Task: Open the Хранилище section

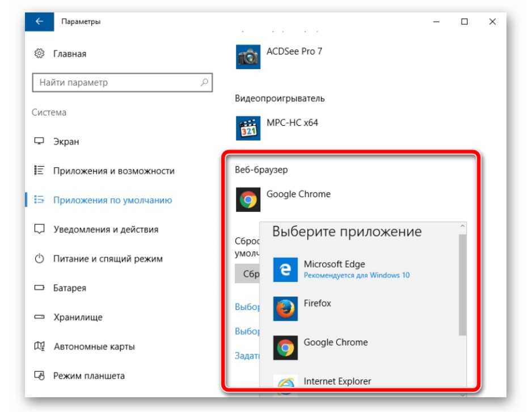Action: (x=78, y=317)
